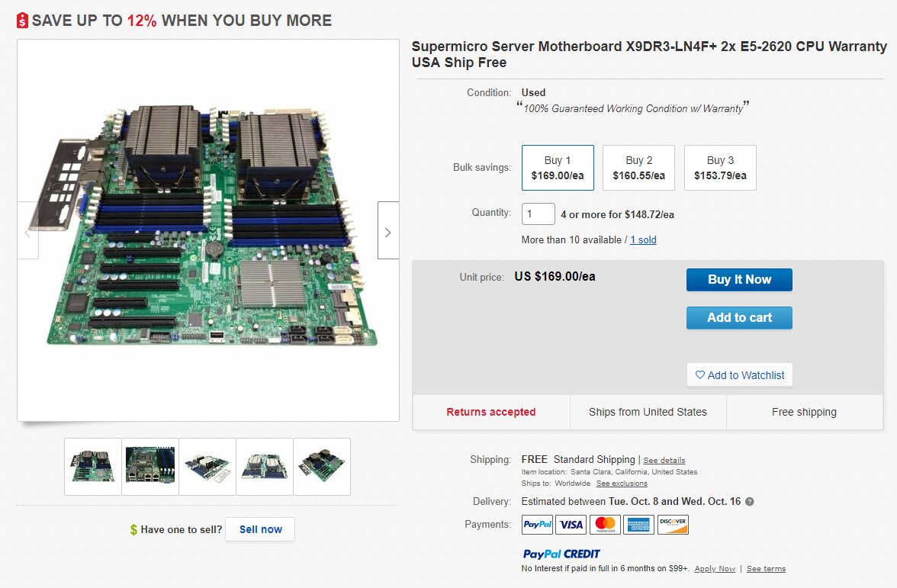Screen dimensions: 897x588
Task: Click the Discover card icon
Action: coord(673,525)
